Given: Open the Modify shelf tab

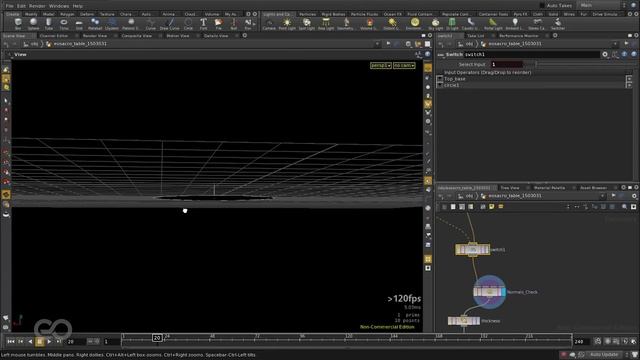Looking at the screenshot, I should 31,14.
